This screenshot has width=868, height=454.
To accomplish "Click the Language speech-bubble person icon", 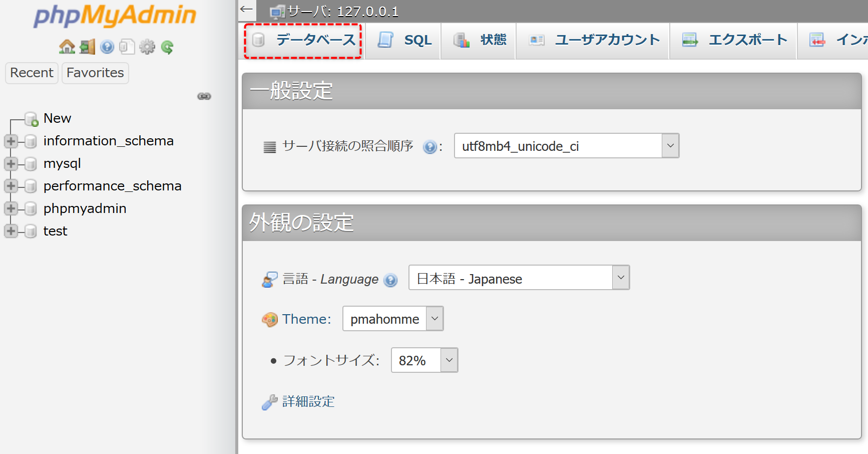I will coord(269,280).
